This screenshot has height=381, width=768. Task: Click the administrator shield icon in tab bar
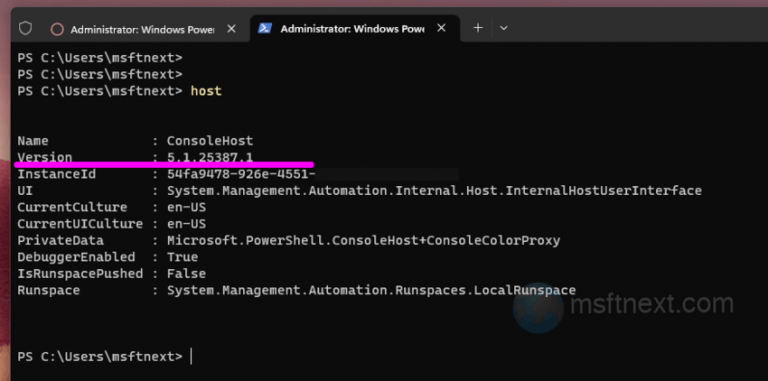pyautogui.click(x=25, y=28)
